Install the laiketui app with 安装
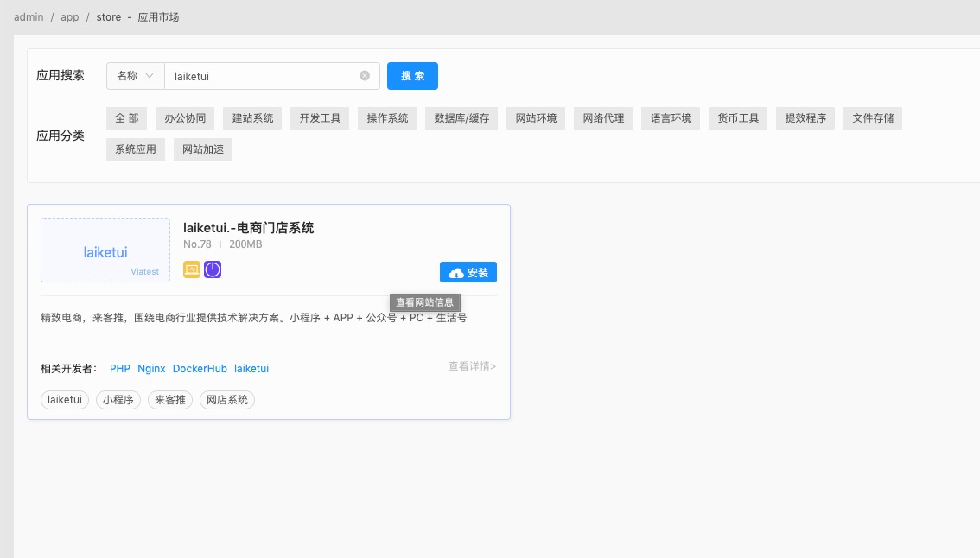 [x=468, y=272]
